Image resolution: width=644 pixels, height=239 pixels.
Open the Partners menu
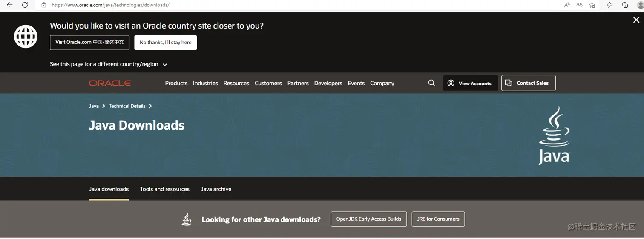[x=298, y=83]
